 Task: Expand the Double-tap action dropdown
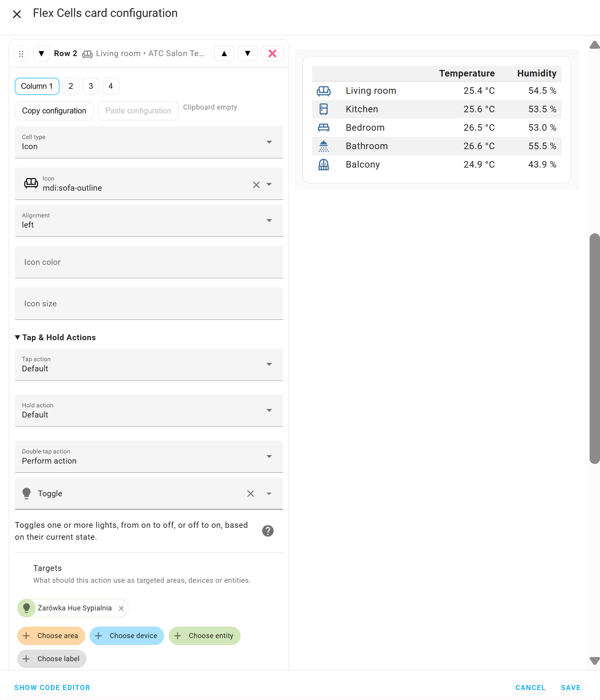148,457
